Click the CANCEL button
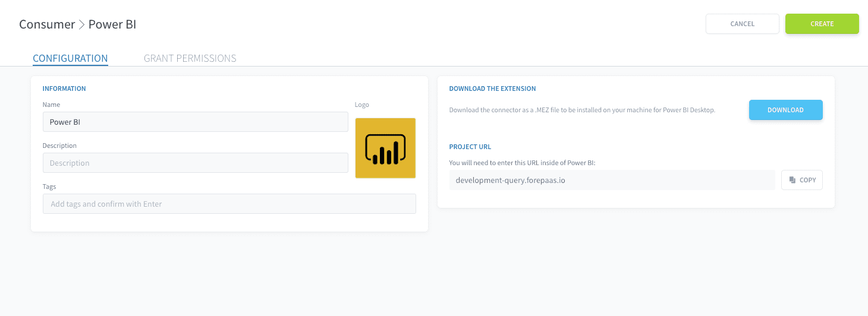868x316 pixels. click(x=742, y=24)
